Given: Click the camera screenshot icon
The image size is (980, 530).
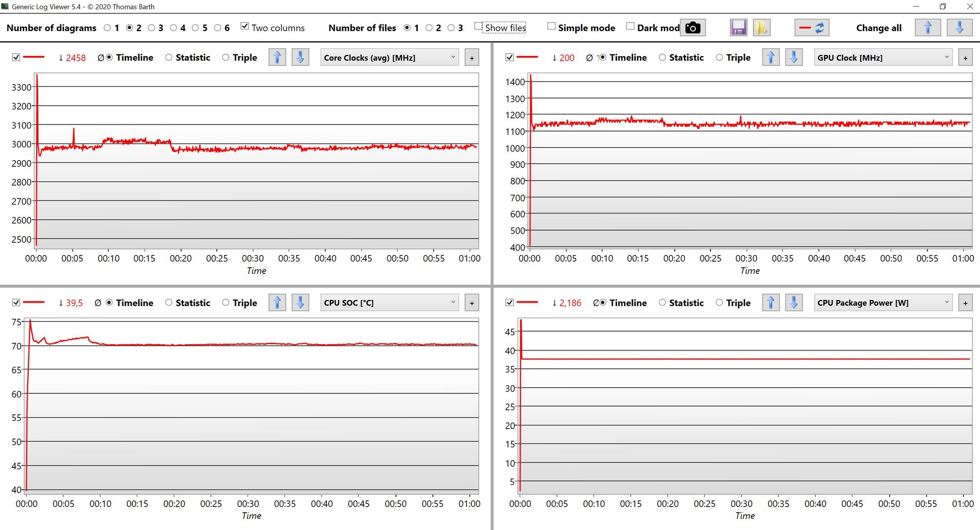Looking at the screenshot, I should pyautogui.click(x=693, y=28).
